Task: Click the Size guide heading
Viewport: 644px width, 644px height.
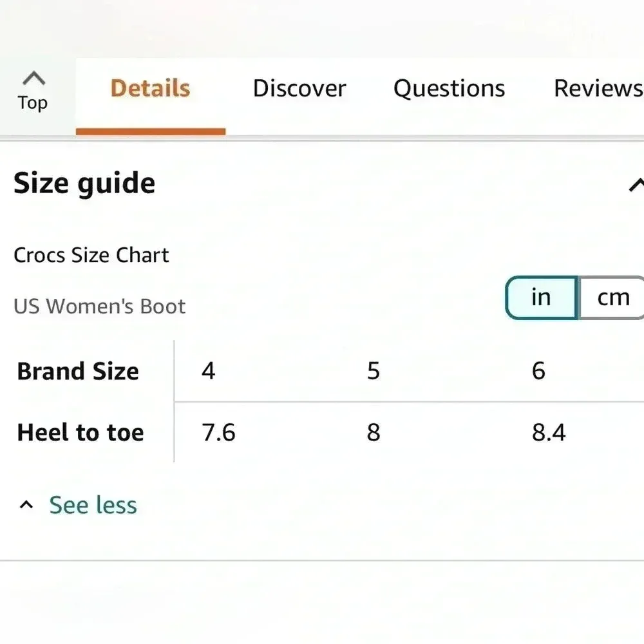Action: pyautogui.click(x=84, y=183)
